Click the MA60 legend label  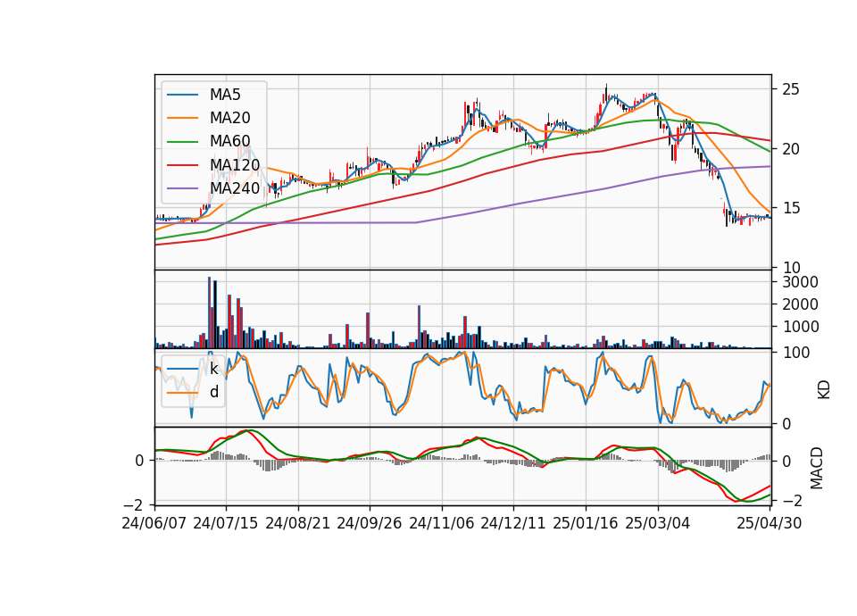click(230, 142)
